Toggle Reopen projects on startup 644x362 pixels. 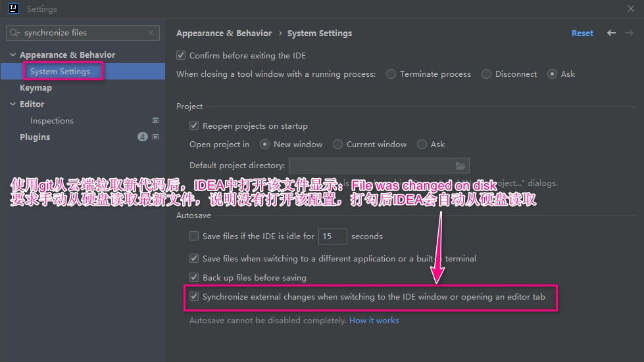click(194, 126)
